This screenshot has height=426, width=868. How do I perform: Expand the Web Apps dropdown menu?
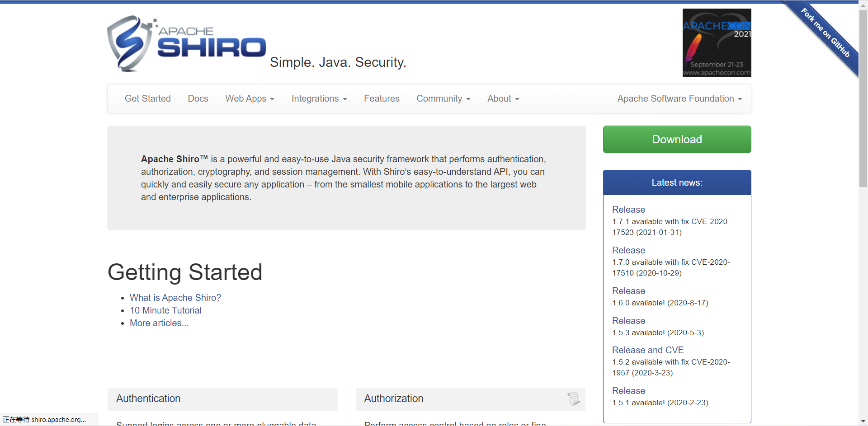pyautogui.click(x=250, y=98)
